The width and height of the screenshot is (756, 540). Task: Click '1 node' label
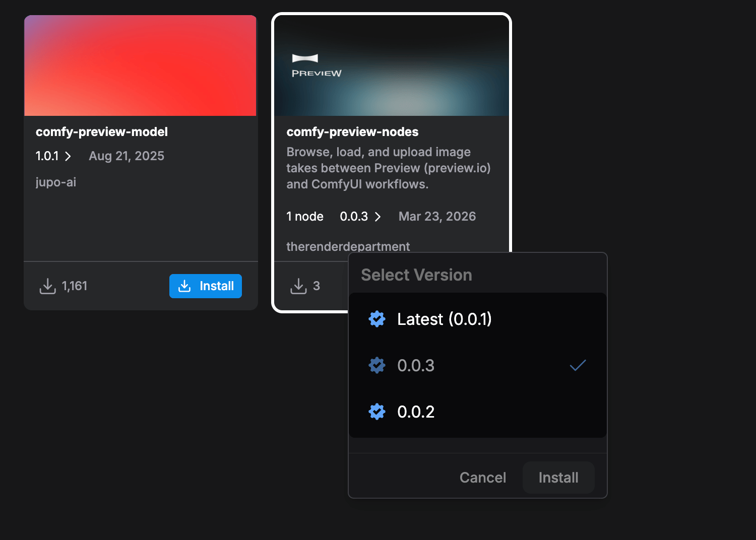[x=305, y=217]
